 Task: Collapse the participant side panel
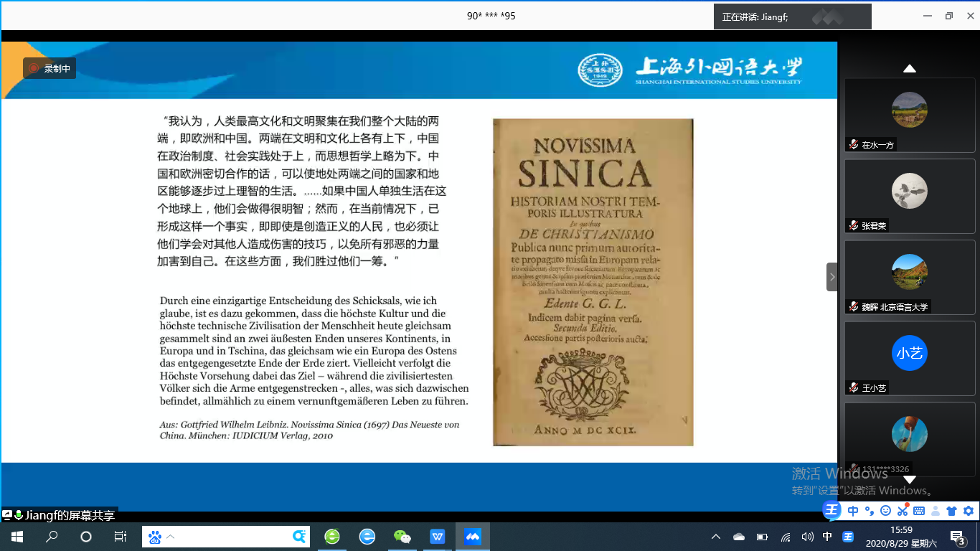pos(832,276)
